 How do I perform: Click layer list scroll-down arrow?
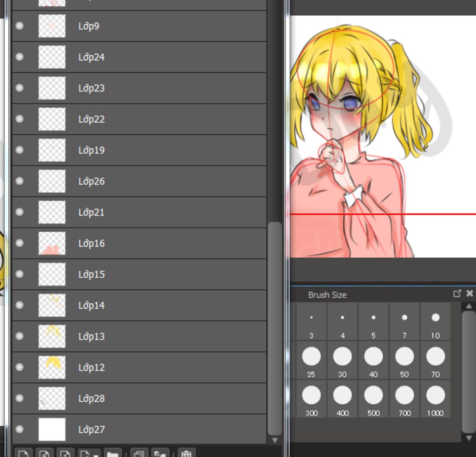pos(275,440)
